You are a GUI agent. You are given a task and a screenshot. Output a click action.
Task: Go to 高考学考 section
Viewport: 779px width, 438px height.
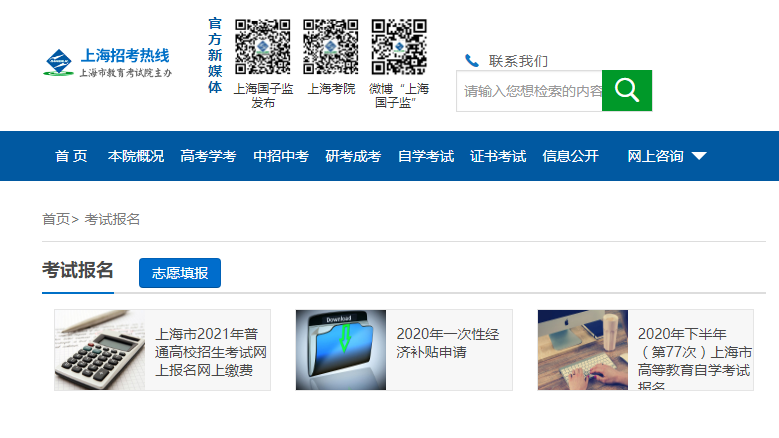point(208,156)
